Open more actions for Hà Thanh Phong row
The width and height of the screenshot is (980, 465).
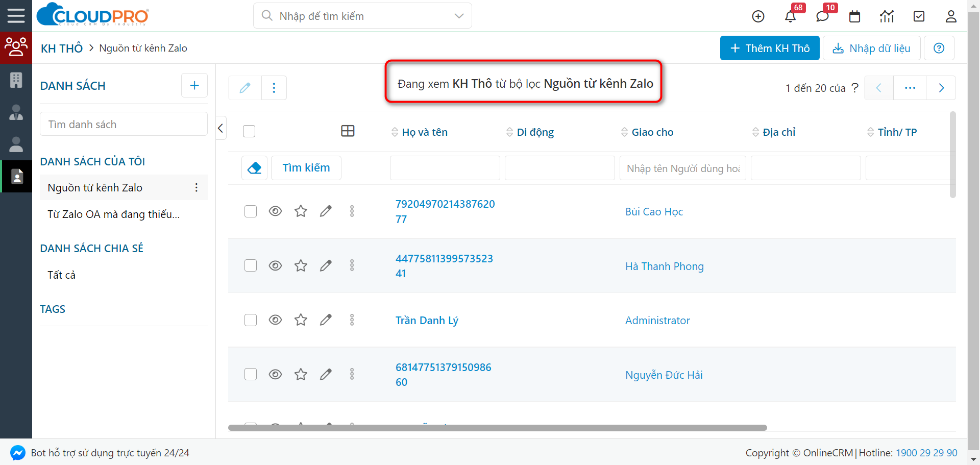click(352, 265)
